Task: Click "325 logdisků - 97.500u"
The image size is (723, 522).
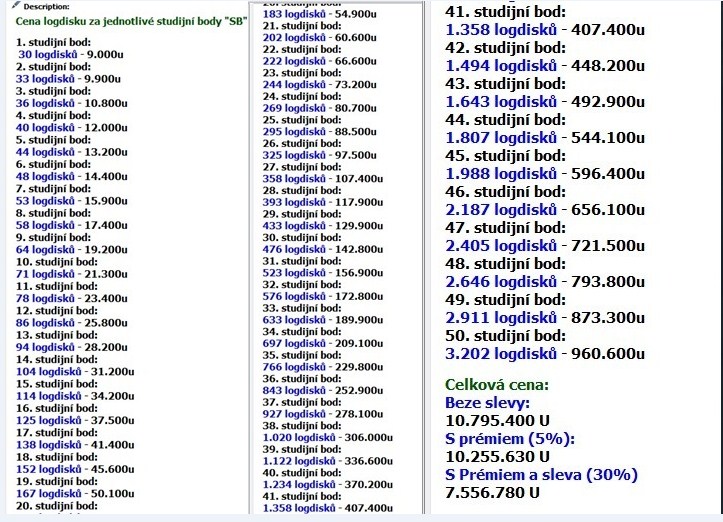Action: tap(320, 155)
